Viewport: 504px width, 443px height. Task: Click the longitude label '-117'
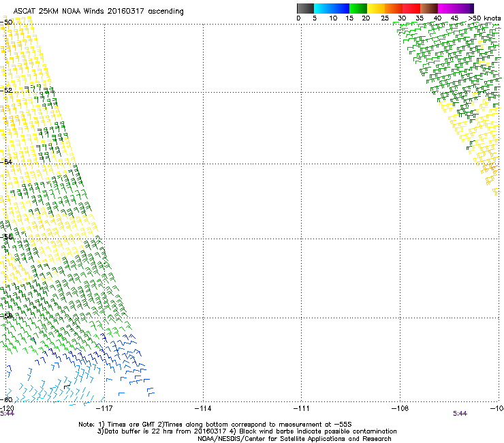pos(104,408)
